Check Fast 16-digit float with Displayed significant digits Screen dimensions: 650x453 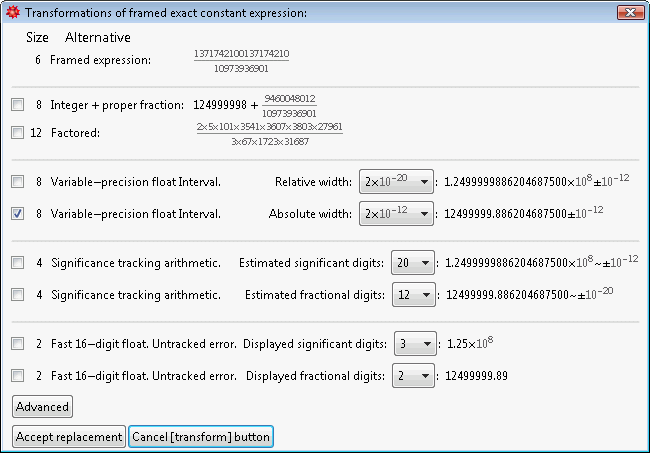coord(17,344)
